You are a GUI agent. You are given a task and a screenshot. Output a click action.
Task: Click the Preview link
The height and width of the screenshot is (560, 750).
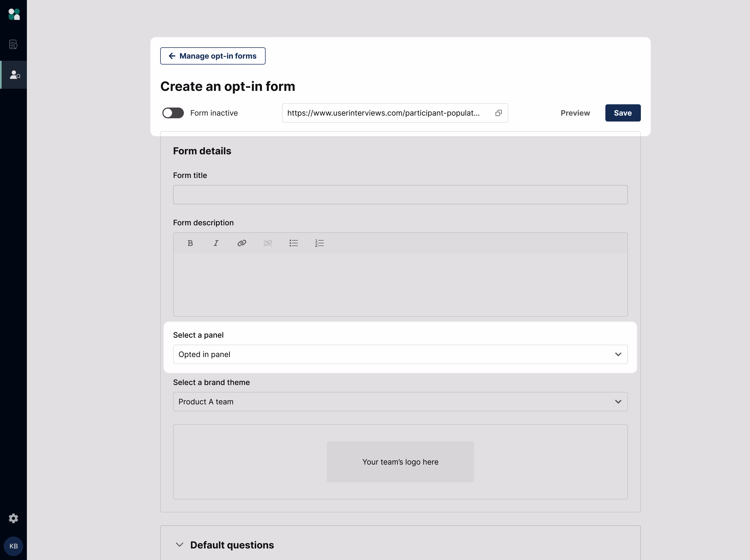point(575,113)
